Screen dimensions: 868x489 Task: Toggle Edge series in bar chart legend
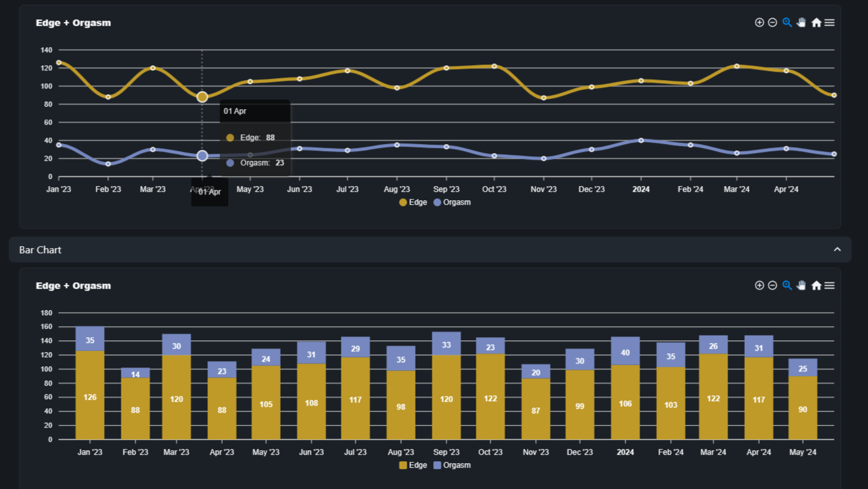tap(413, 465)
